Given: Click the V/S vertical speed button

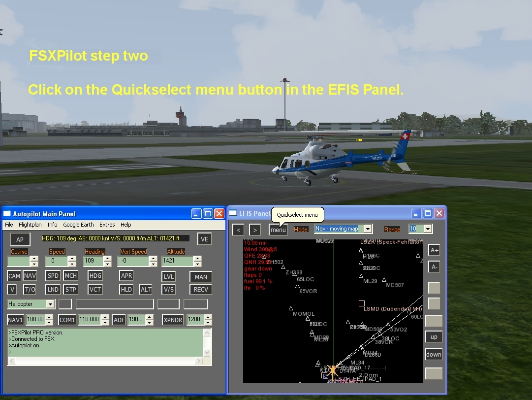Looking at the screenshot, I should coord(169,289).
